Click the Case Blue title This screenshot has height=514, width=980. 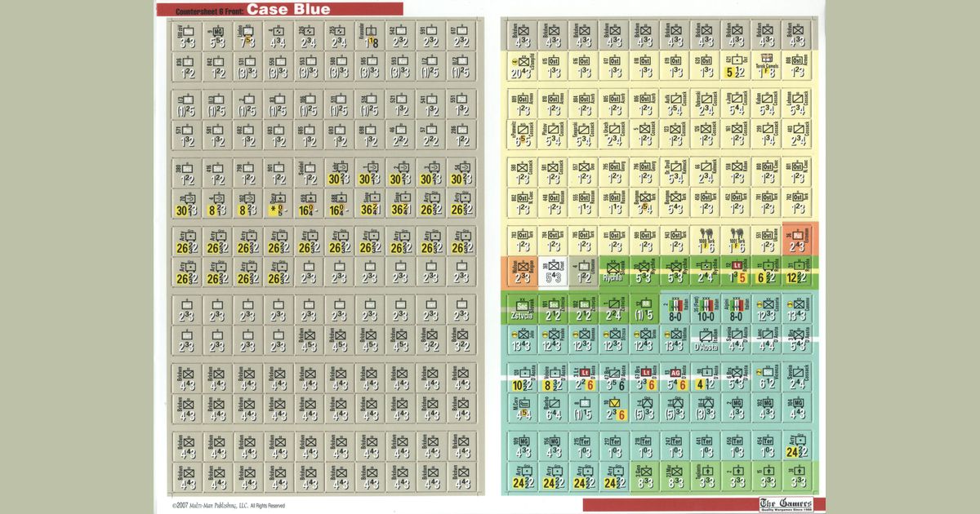(289, 9)
